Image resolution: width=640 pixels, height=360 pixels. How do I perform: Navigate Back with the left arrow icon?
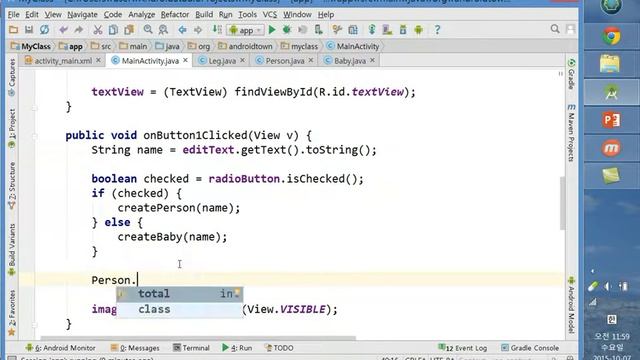click(x=182, y=30)
